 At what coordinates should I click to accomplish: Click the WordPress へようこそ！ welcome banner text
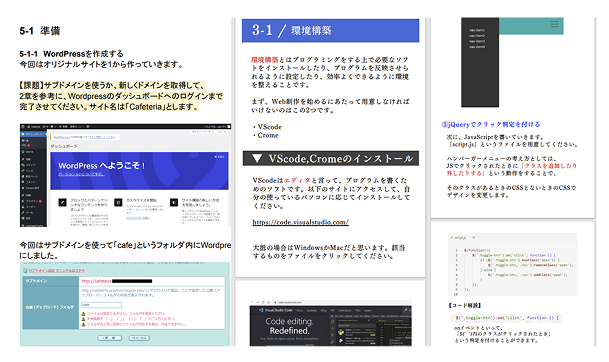[101, 165]
